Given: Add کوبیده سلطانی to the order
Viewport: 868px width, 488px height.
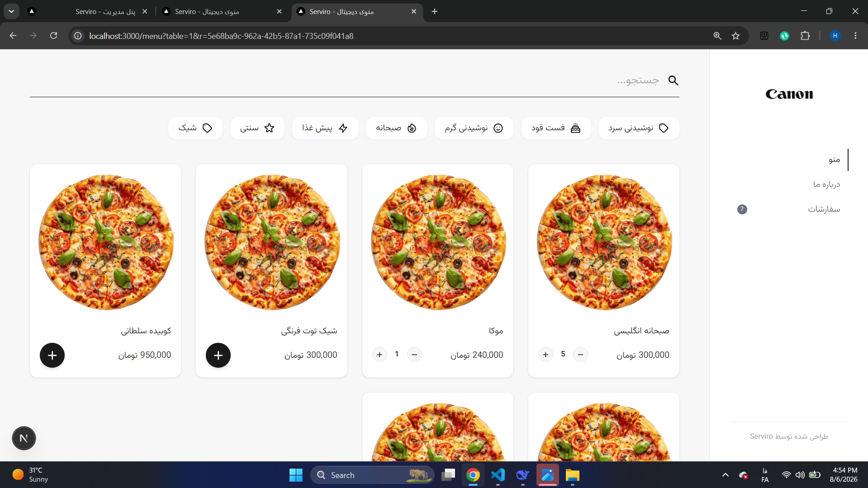Looking at the screenshot, I should (x=52, y=355).
